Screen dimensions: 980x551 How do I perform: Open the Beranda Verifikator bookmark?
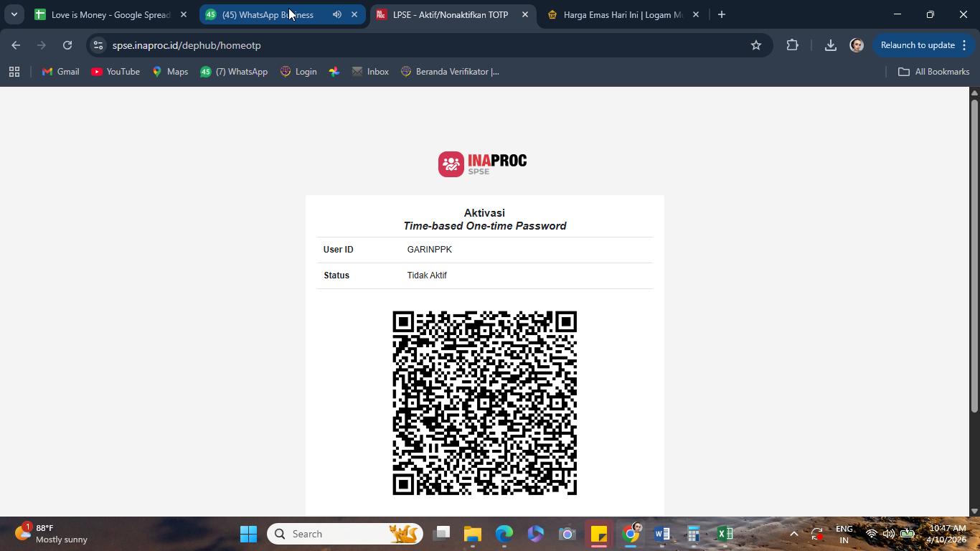[x=450, y=72]
